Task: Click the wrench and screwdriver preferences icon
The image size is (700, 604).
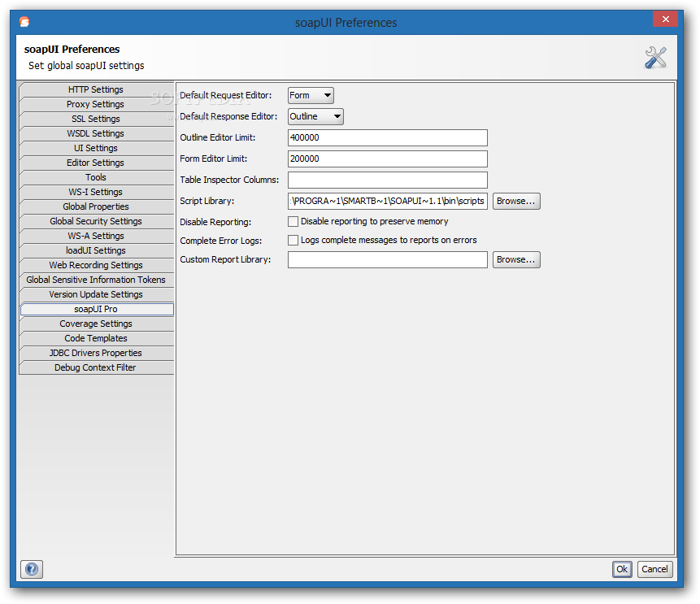Action: tap(655, 58)
